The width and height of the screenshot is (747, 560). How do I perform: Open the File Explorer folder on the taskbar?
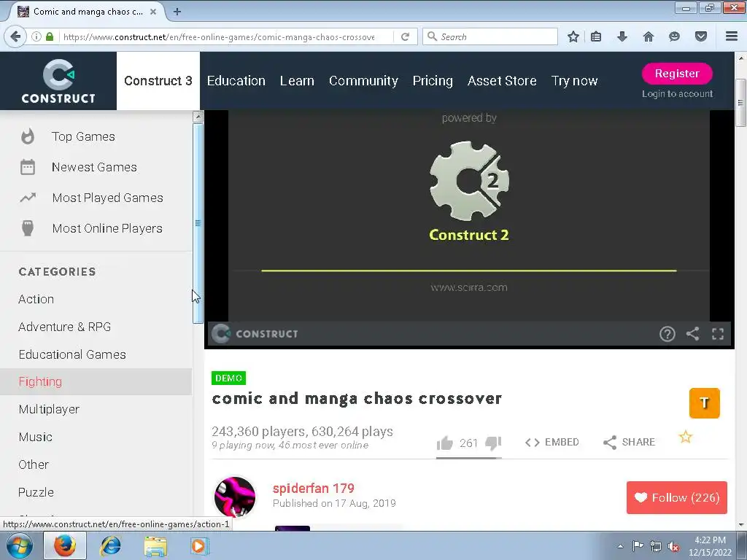(x=155, y=546)
